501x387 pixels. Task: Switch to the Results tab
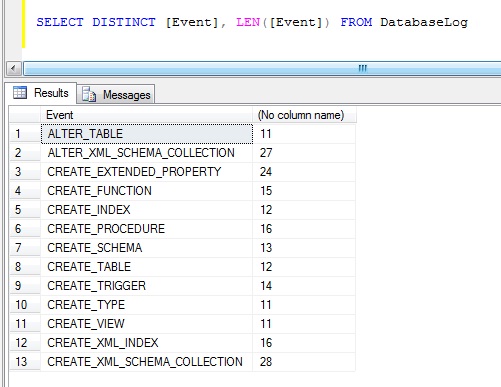(41, 93)
